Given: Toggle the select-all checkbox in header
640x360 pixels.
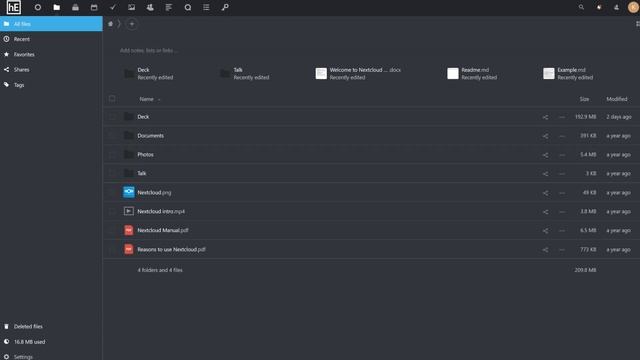Looking at the screenshot, I should [x=112, y=99].
